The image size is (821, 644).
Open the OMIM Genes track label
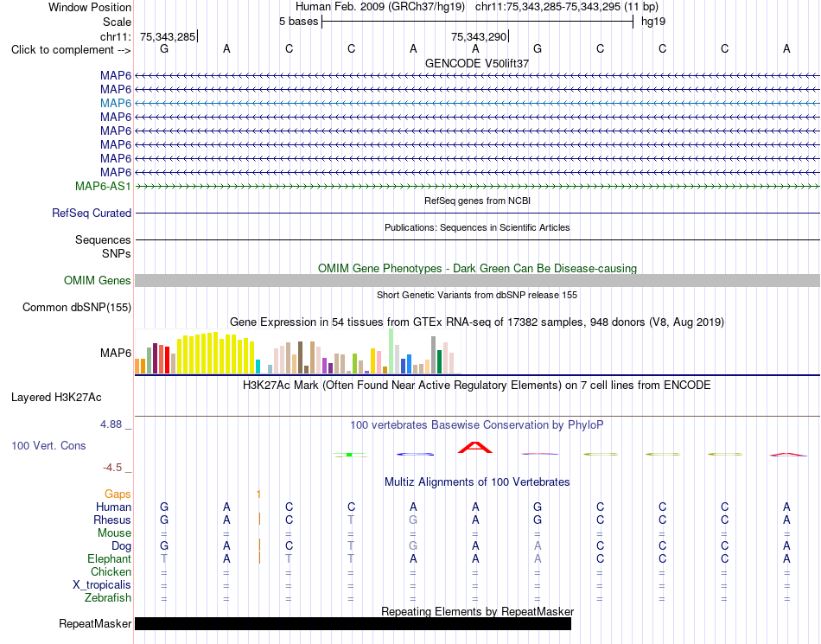(98, 280)
